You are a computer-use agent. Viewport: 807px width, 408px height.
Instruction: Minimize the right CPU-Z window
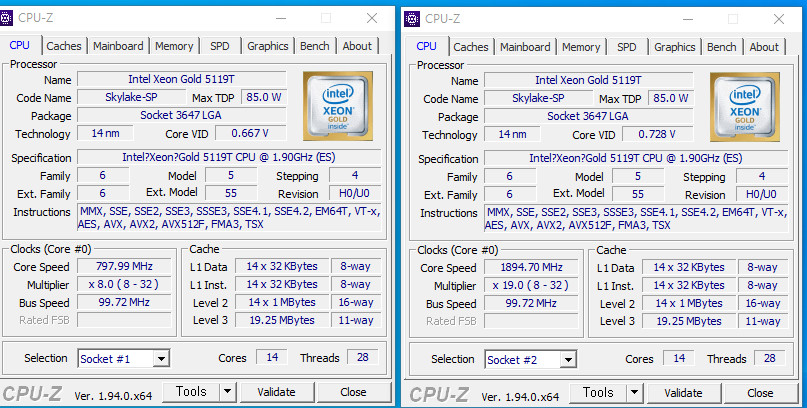[688, 19]
